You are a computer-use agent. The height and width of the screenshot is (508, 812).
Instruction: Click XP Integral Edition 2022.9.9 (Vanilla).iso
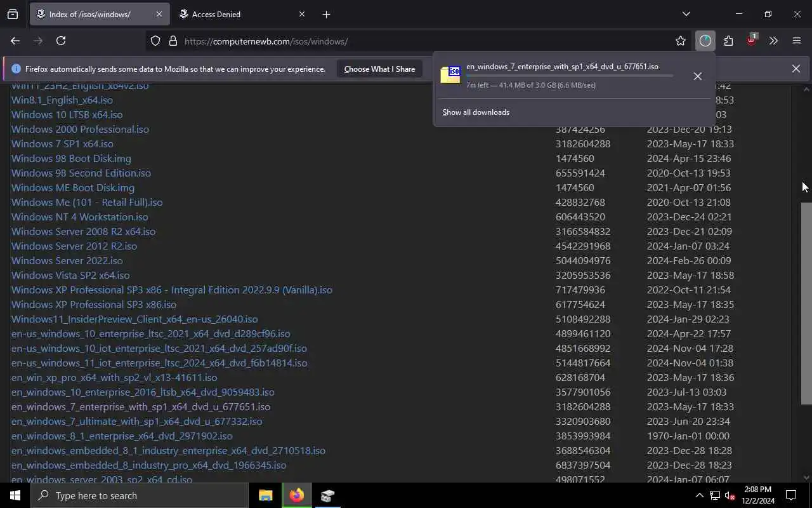pos(172,290)
